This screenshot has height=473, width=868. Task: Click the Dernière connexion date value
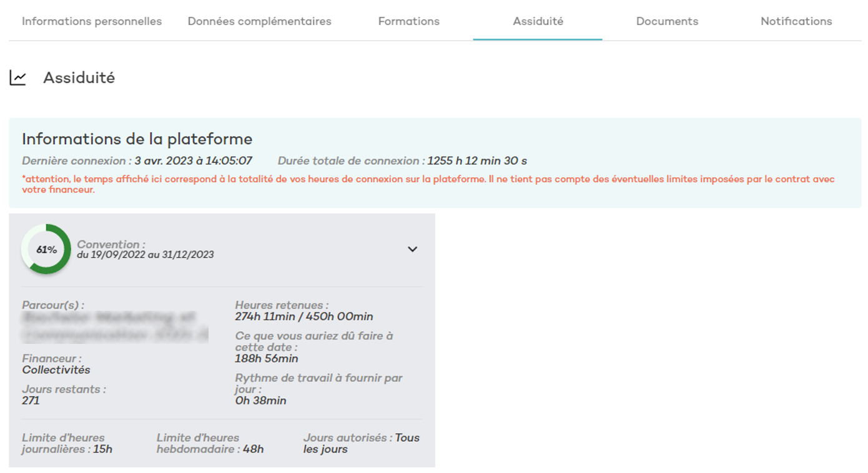[x=193, y=161]
